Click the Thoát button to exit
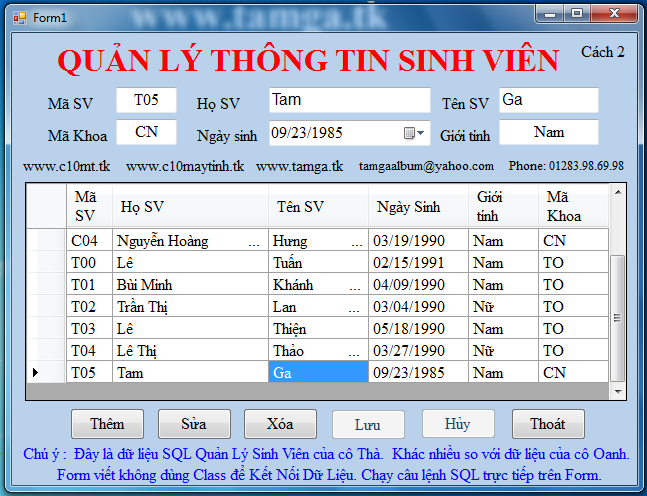 548,424
